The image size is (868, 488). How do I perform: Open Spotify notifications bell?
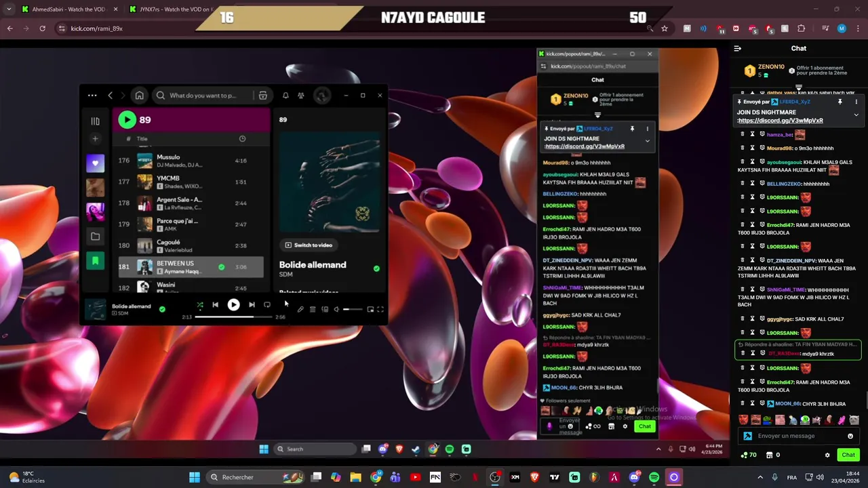(x=285, y=96)
